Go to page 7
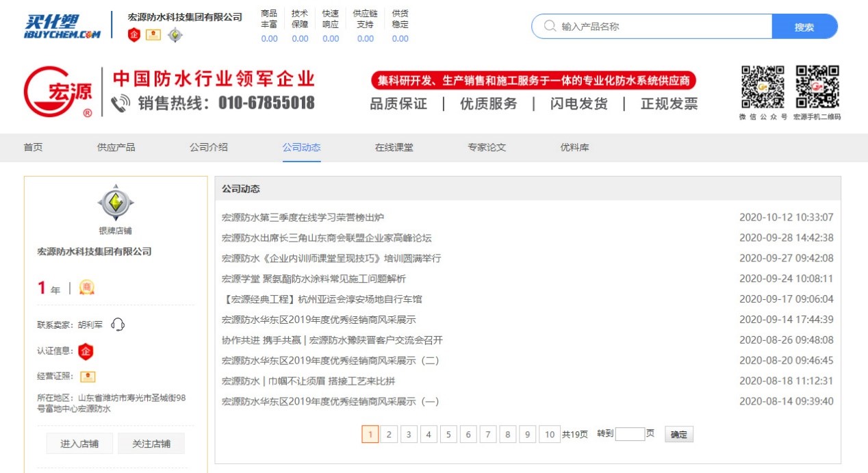Screen dimensions: 868x473 pos(488,434)
